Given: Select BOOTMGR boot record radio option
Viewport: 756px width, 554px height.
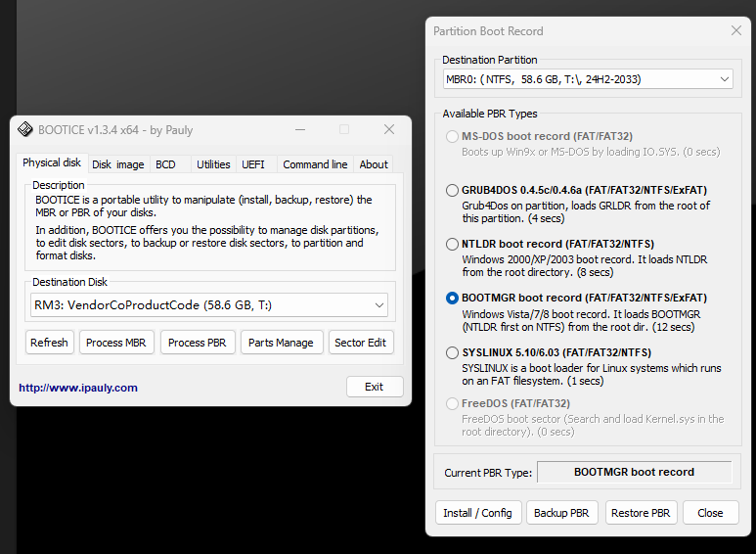Looking at the screenshot, I should [x=452, y=298].
